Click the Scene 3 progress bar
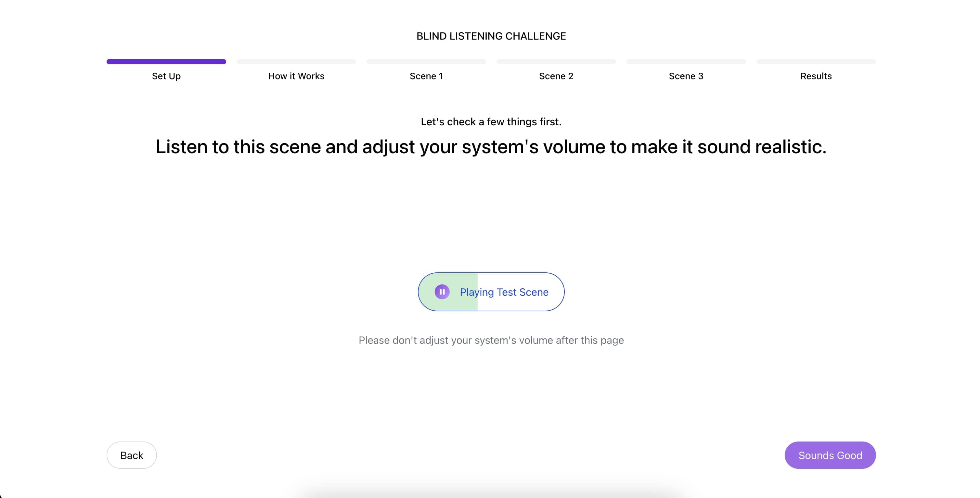The image size is (980, 498). tap(686, 61)
